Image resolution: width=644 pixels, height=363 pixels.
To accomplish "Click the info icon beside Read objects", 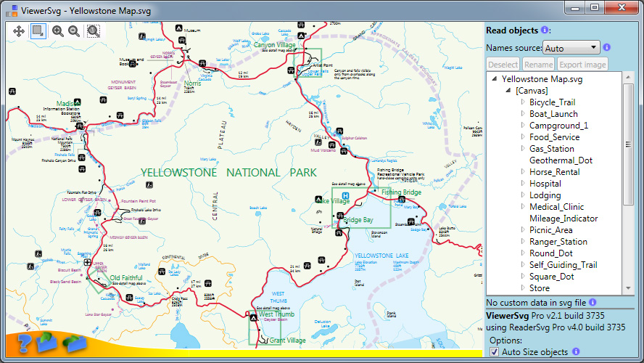I will 545,30.
